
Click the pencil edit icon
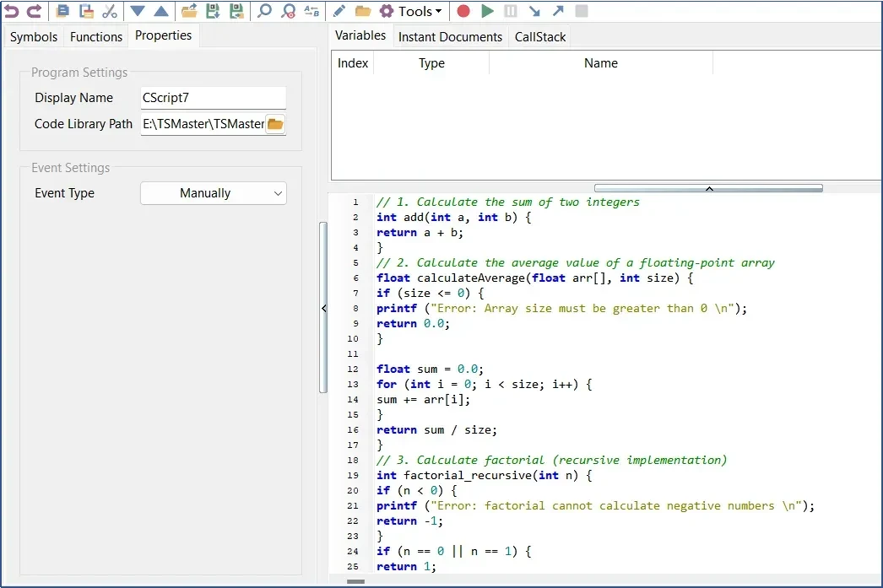click(x=339, y=11)
